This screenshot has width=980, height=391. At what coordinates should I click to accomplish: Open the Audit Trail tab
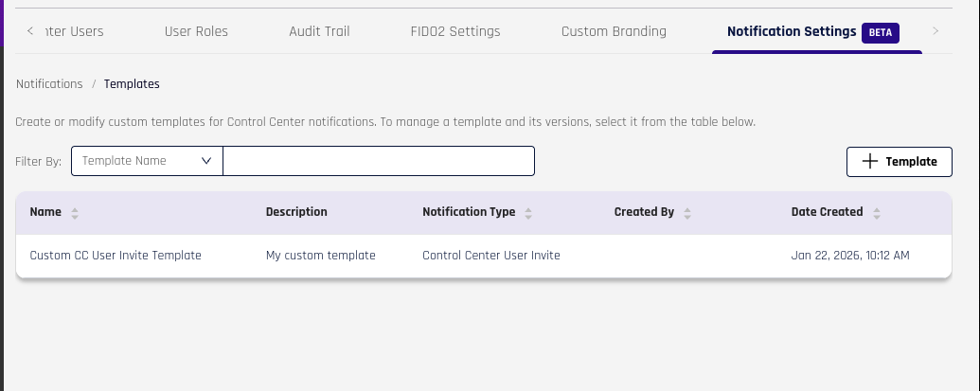(x=319, y=31)
